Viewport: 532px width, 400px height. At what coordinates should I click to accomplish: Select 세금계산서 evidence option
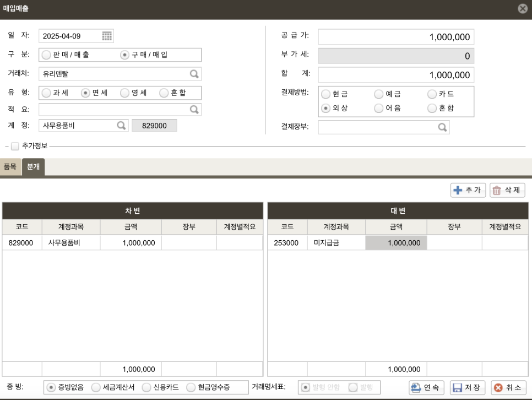pos(96,387)
